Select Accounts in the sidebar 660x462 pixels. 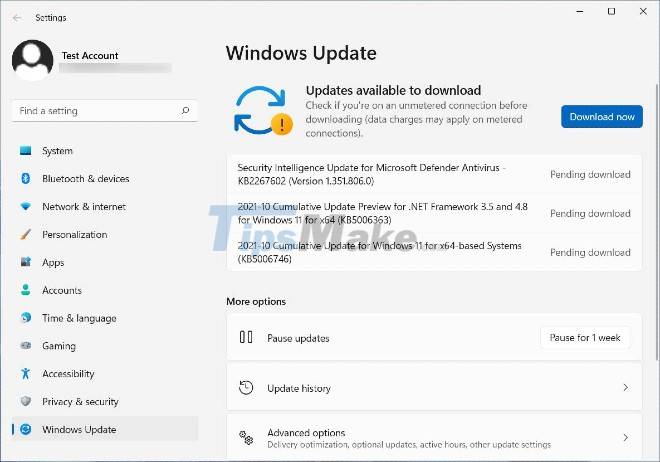105,290
